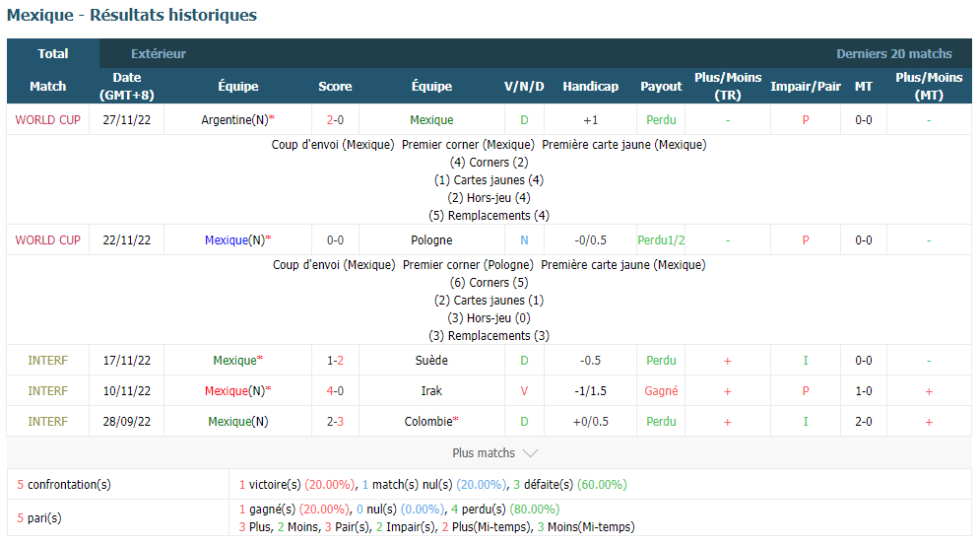
Task: Expand the Plus matchs chevron
Action: pos(530,453)
